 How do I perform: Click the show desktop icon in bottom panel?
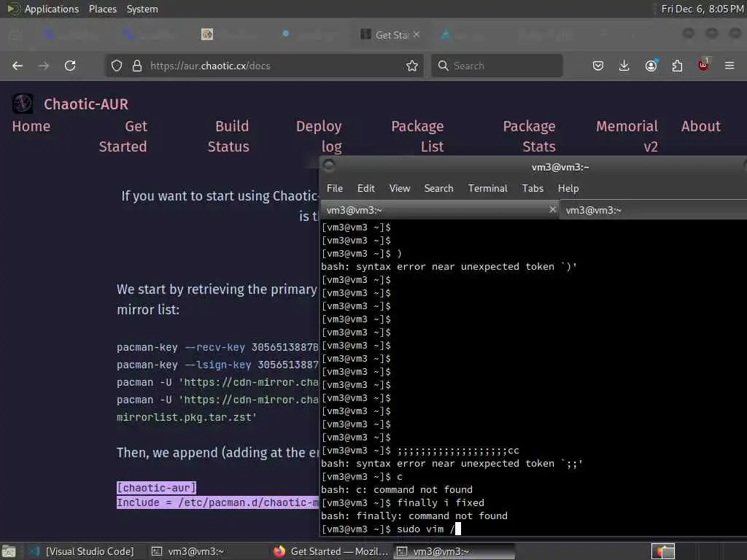pyautogui.click(x=9, y=551)
